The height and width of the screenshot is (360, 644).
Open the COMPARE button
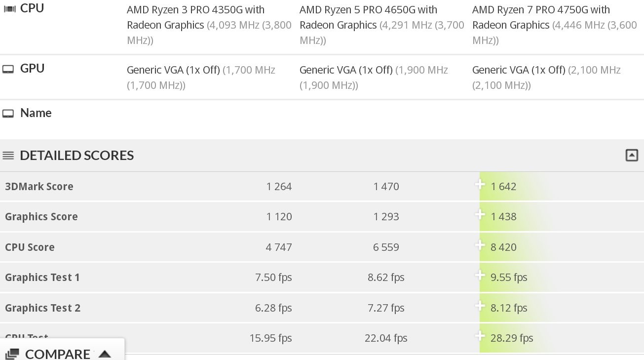tap(57, 354)
